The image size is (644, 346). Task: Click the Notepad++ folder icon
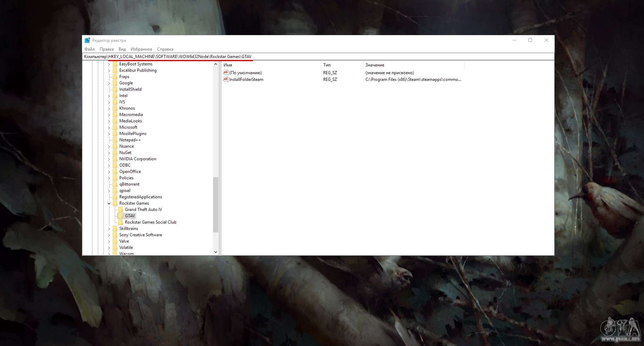click(x=115, y=140)
